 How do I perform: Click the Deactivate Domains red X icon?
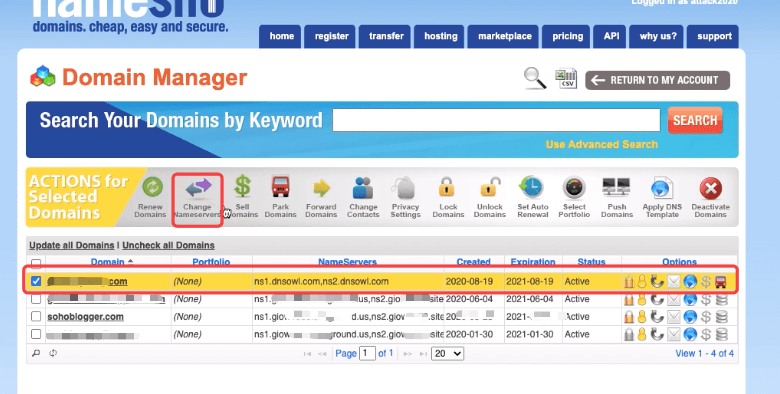(x=711, y=189)
